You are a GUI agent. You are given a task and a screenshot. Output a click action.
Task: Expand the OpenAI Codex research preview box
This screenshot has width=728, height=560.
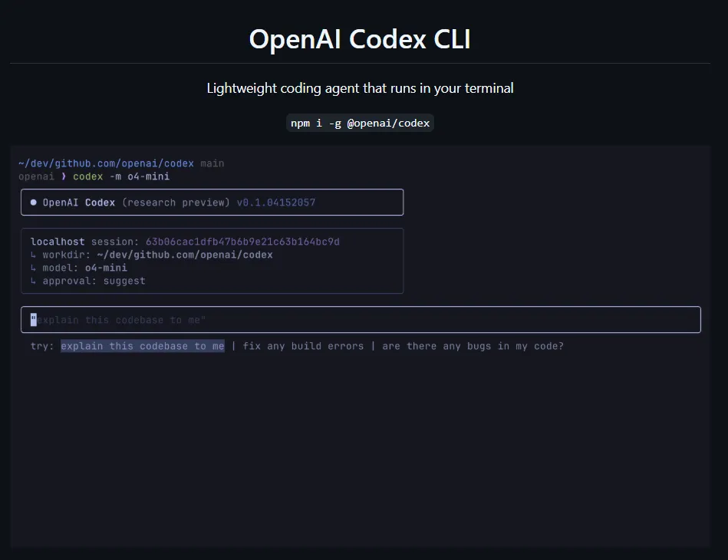point(212,202)
